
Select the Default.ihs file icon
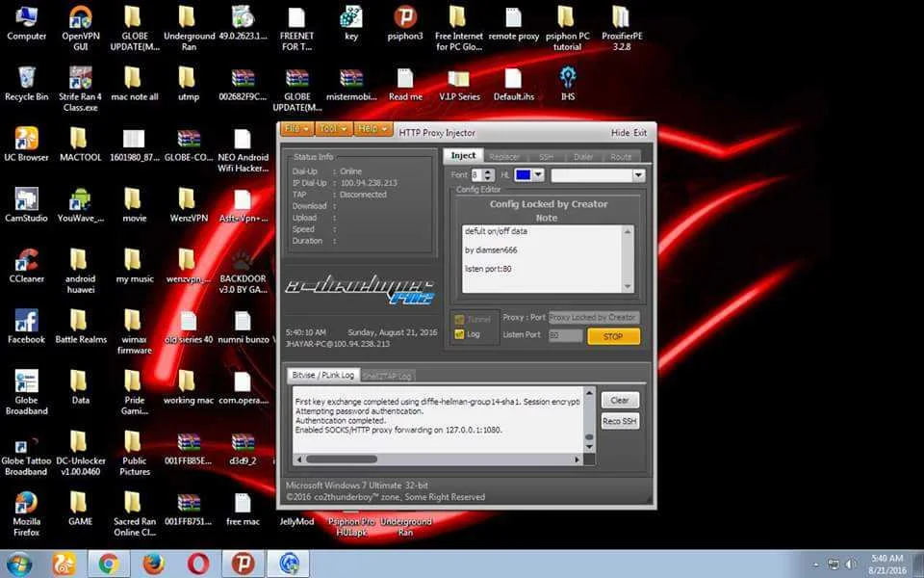coord(513,85)
